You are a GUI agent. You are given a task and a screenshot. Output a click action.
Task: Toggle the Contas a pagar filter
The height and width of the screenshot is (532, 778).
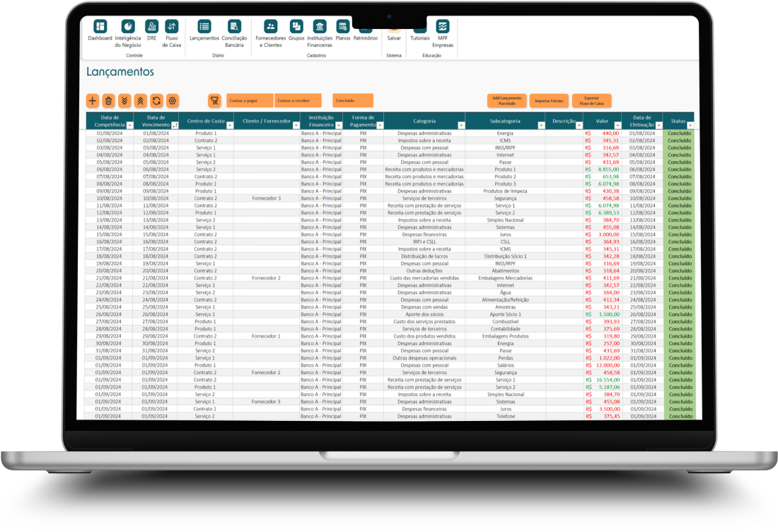pos(250,100)
